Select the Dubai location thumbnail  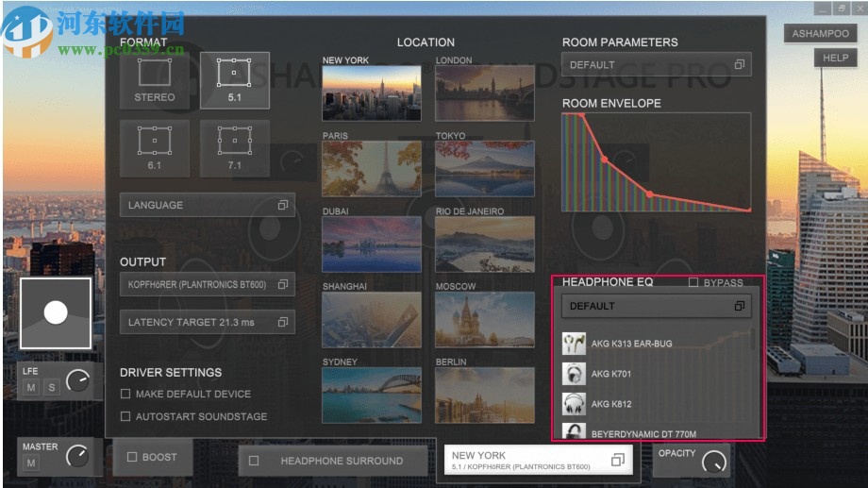[372, 244]
